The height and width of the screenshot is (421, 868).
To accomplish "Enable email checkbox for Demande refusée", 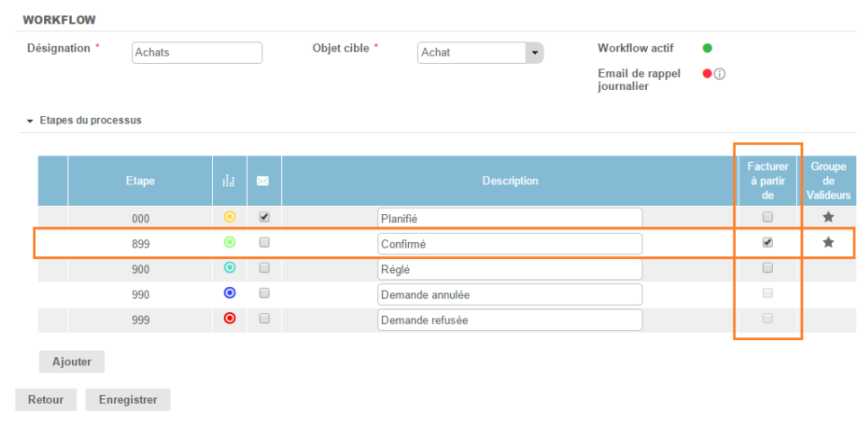I will [x=264, y=318].
